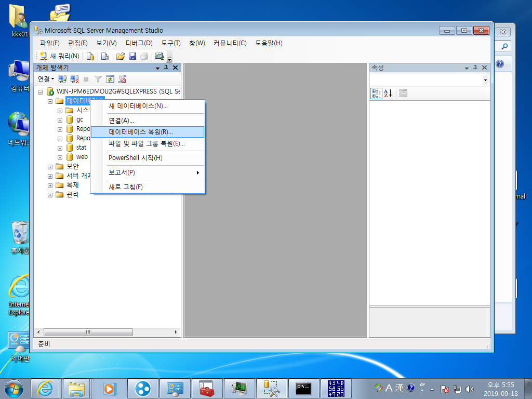Image resolution: width=532 pixels, height=399 pixels.
Task: Click the Object Explorer horizontal scrollbar thumb
Action: point(88,332)
